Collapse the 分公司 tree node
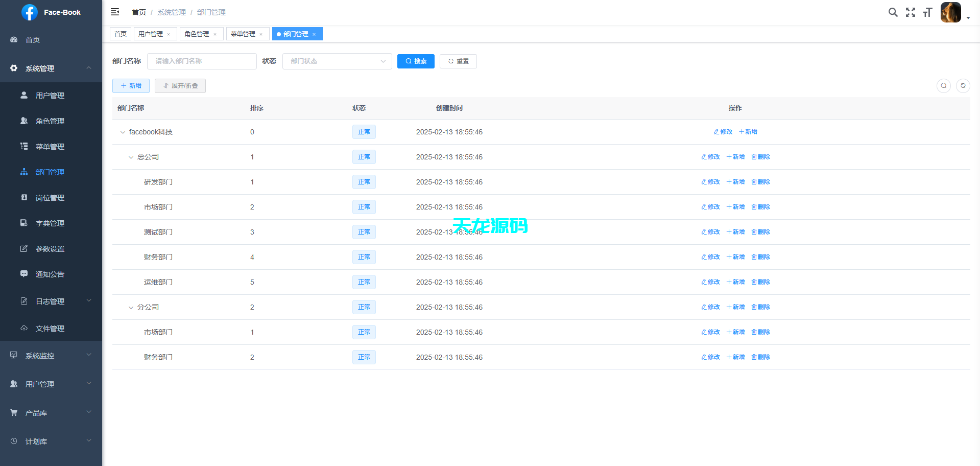 tap(131, 307)
